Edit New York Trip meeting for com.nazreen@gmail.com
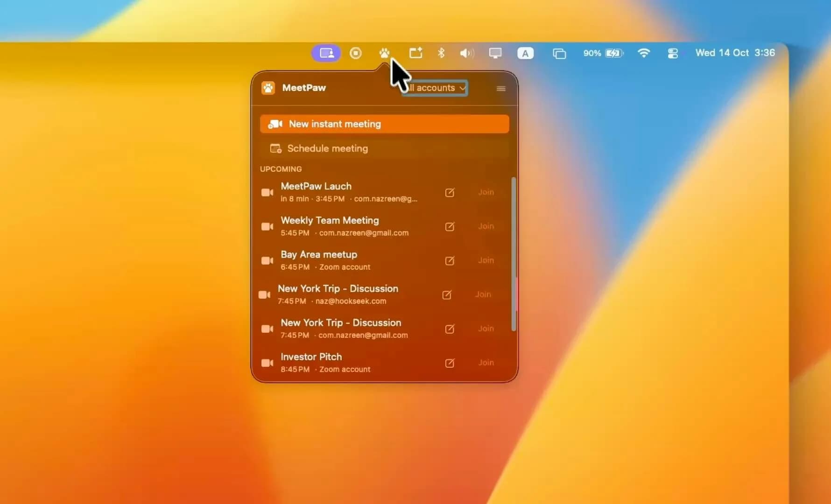The image size is (831, 504). (450, 329)
